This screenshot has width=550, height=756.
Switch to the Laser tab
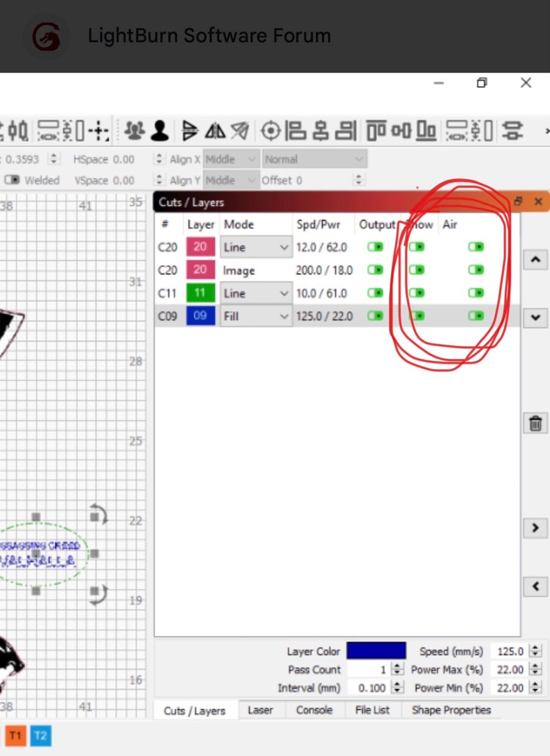point(260,710)
